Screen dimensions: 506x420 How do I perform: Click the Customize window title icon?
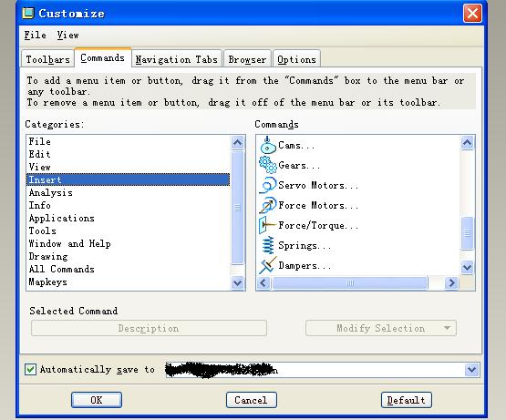pos(28,14)
